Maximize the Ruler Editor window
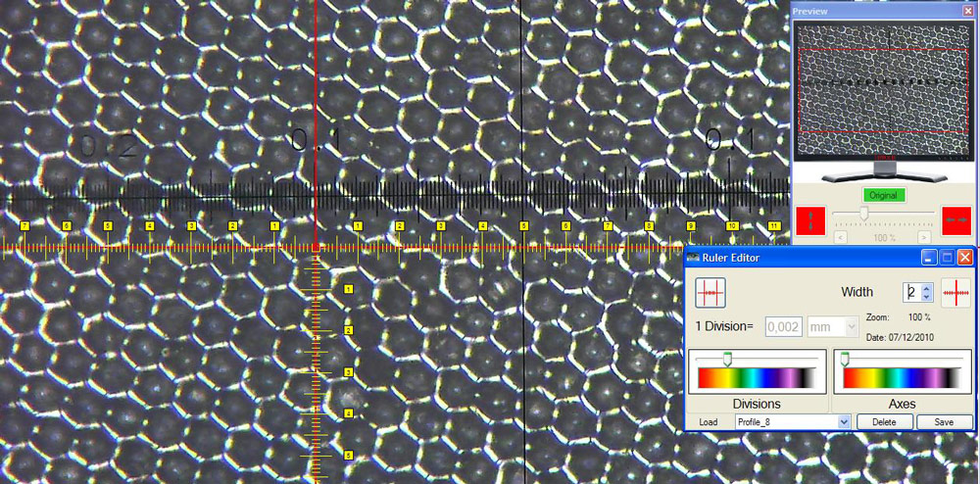The image size is (980, 484). coord(948,257)
